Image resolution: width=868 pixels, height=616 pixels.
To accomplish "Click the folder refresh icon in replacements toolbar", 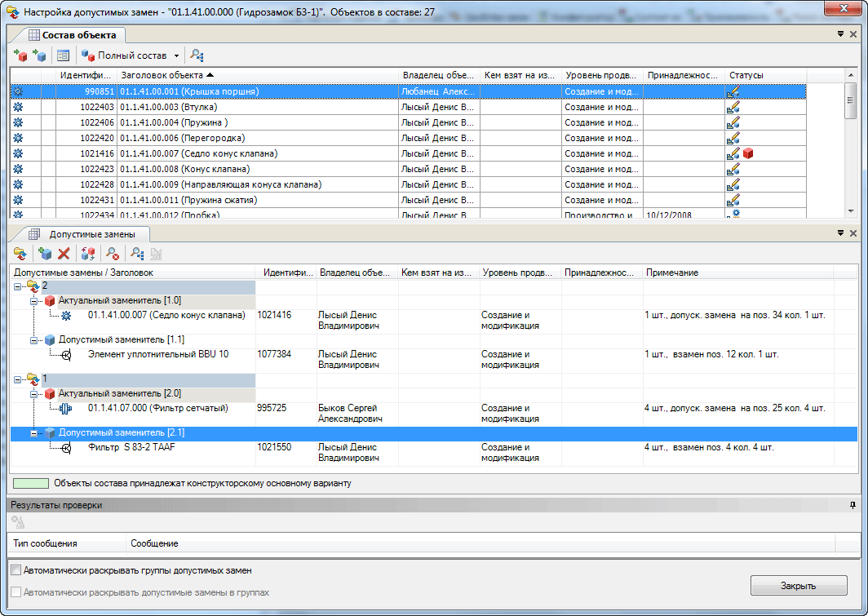I will tap(20, 254).
